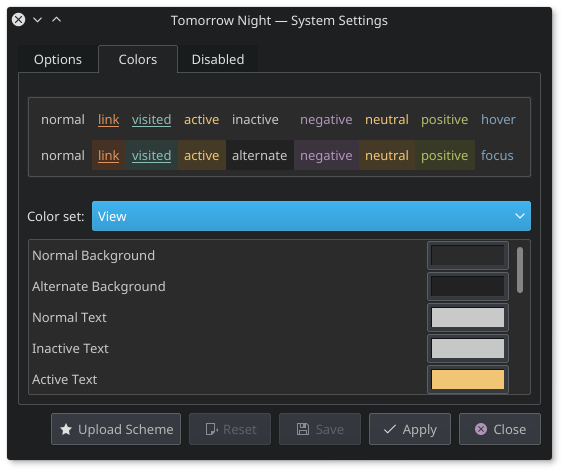Change the Inactive Text color swatch
The width and height of the screenshot is (565, 473).
click(468, 348)
